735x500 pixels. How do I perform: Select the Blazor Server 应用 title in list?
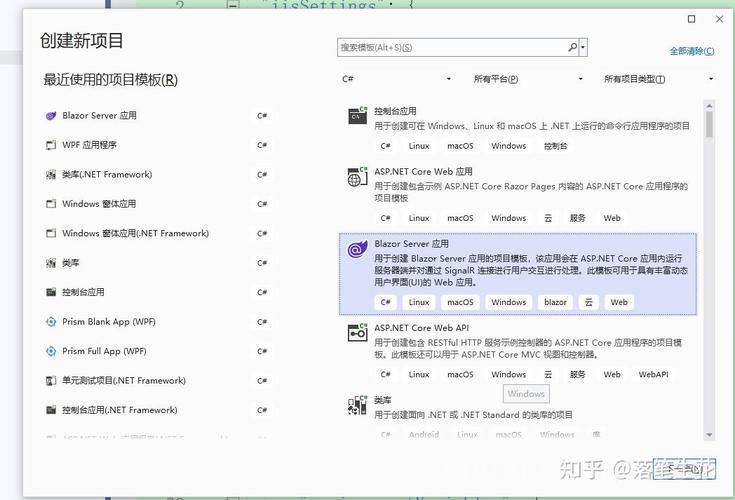tap(411, 244)
